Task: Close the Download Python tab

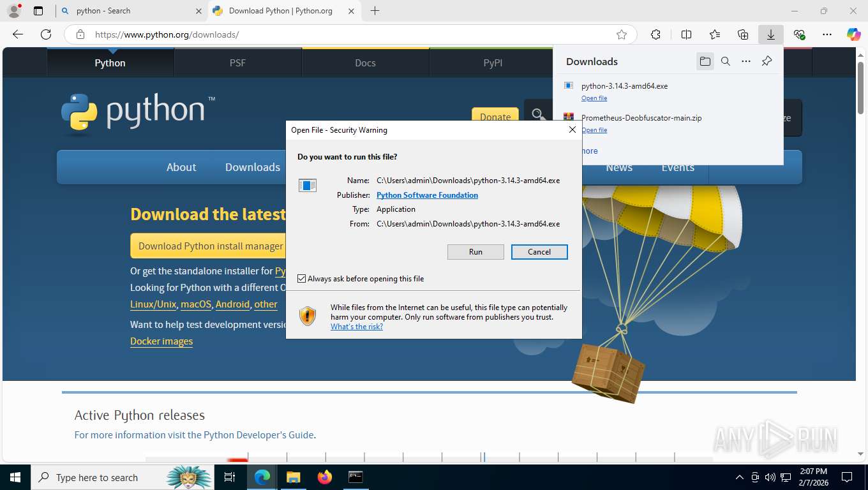Action: pyautogui.click(x=351, y=11)
